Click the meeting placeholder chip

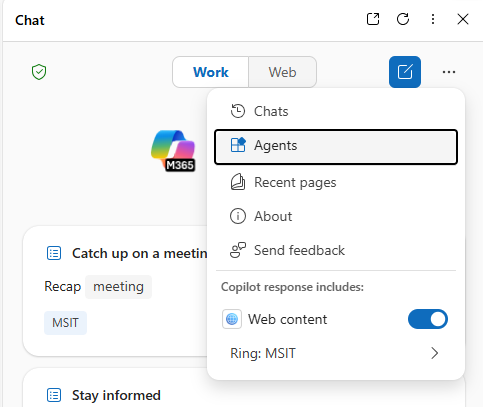point(118,287)
